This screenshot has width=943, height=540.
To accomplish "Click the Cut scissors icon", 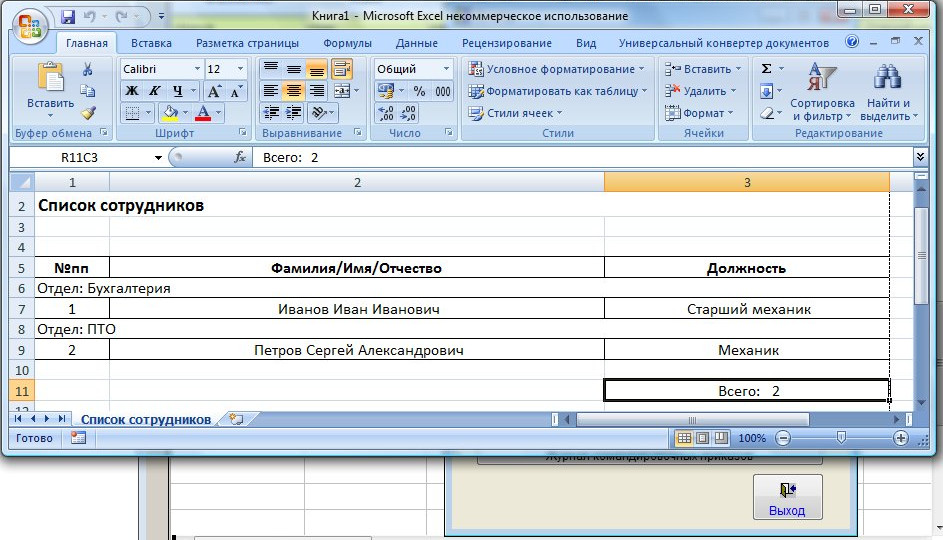I will point(88,69).
